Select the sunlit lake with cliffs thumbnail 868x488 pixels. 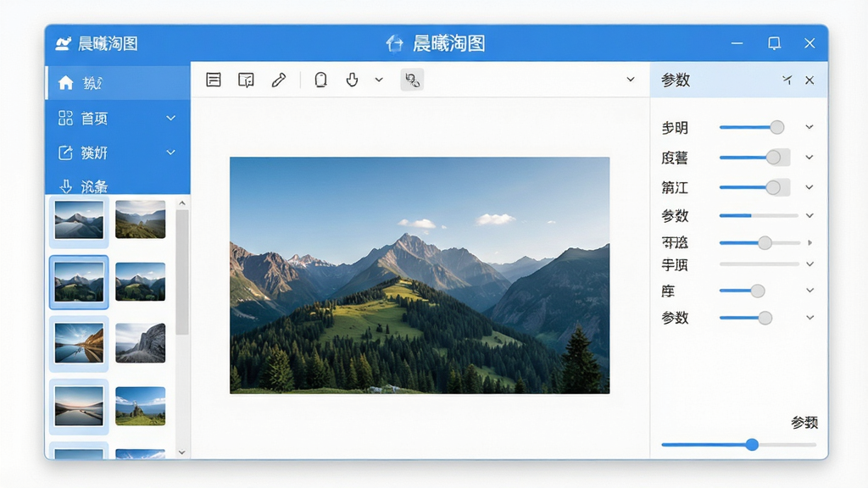click(x=79, y=343)
